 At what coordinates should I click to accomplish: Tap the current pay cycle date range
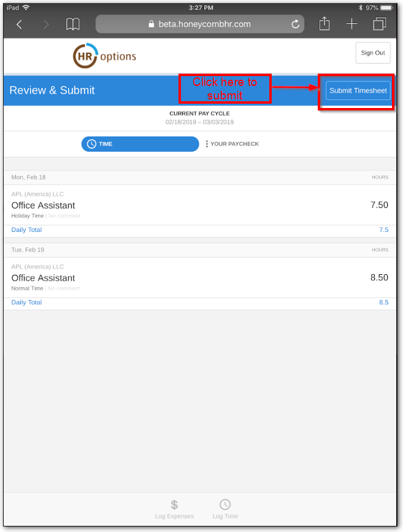(x=199, y=122)
